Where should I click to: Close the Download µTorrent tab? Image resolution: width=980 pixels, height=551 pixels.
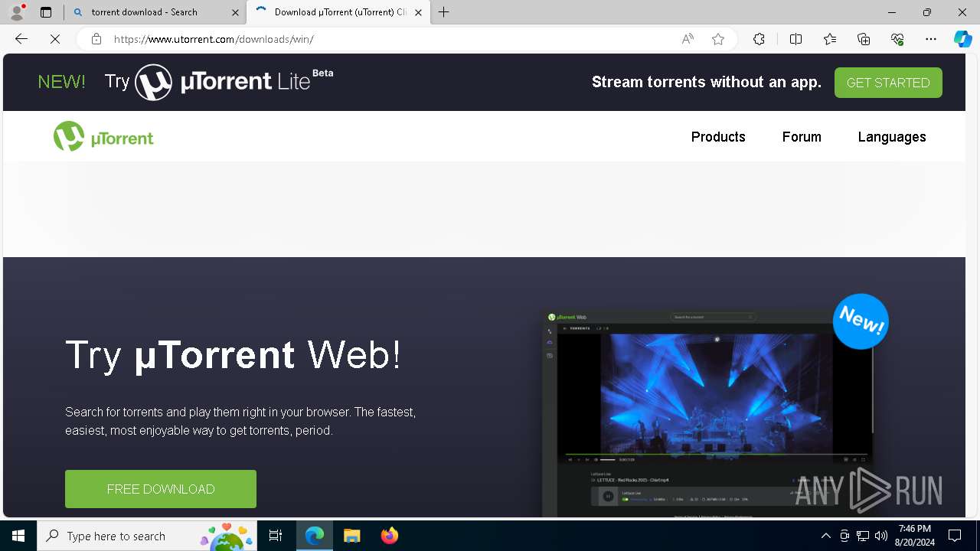(418, 12)
